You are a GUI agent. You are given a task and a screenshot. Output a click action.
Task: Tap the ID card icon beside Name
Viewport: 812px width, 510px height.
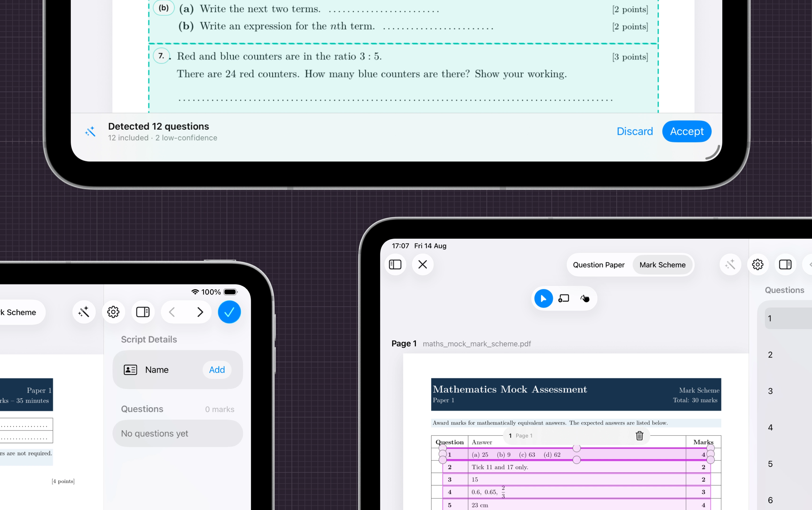130,370
